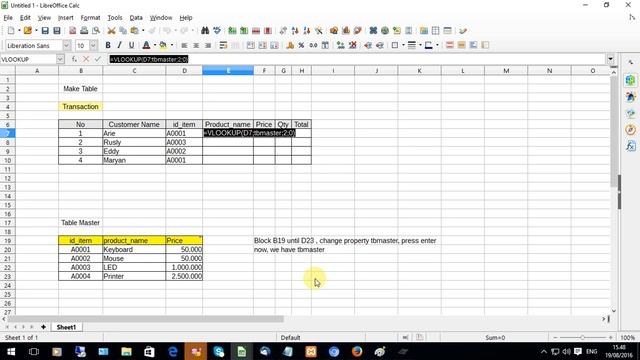Open the File menu
Image resolution: width=640 pixels, height=360 pixels.
[x=8, y=18]
